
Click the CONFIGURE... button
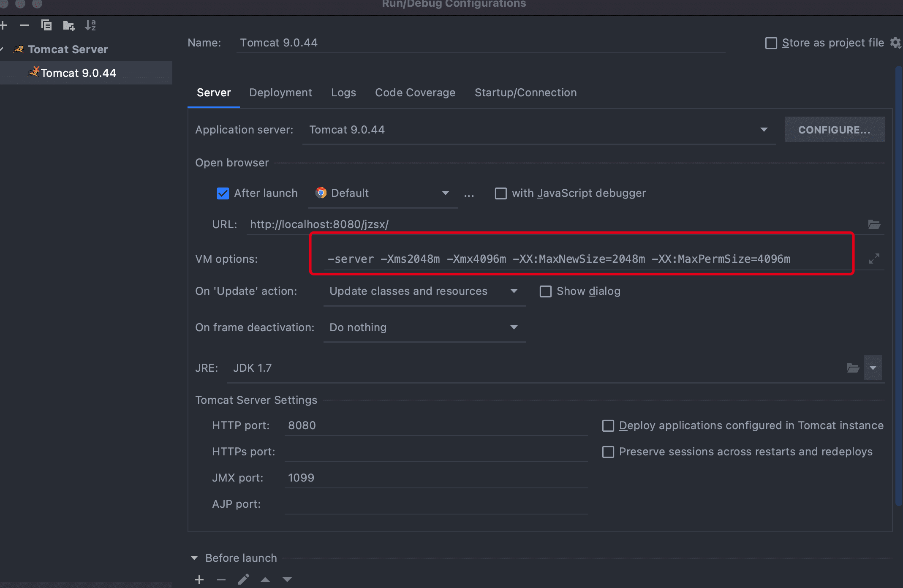click(834, 130)
